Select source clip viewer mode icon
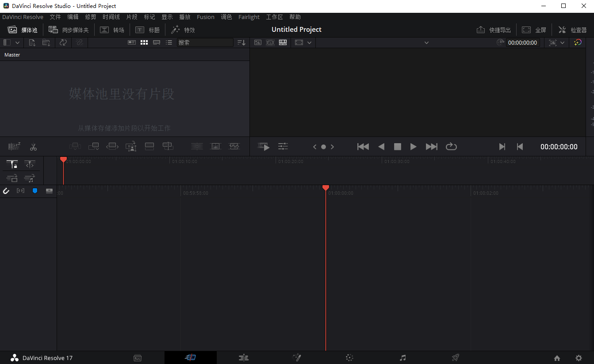 (258, 42)
